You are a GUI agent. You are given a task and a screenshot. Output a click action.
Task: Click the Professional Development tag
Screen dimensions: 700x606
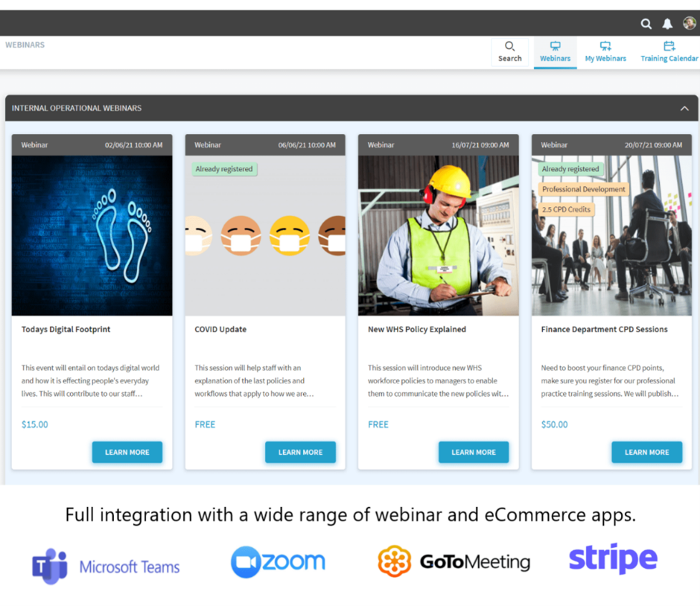click(x=583, y=189)
